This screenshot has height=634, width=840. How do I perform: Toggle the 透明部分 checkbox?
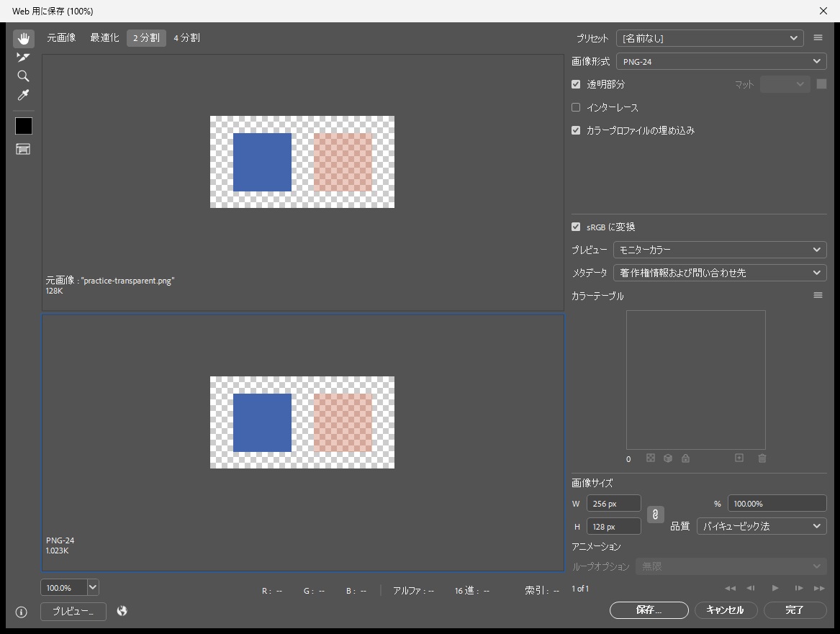576,84
